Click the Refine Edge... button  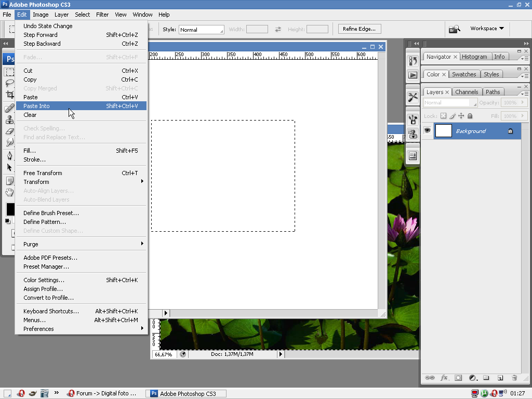[360, 29]
